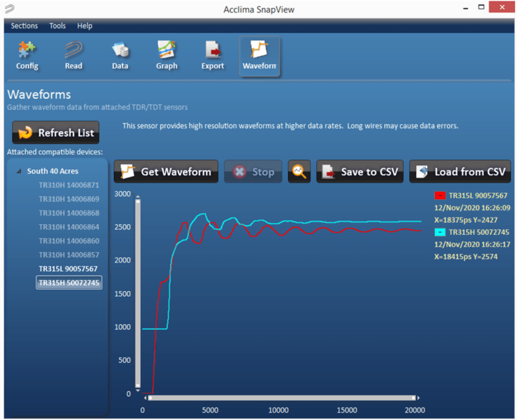Load waveform from CSV file
Image resolution: width=517 pixels, height=420 pixels.
[x=460, y=172]
